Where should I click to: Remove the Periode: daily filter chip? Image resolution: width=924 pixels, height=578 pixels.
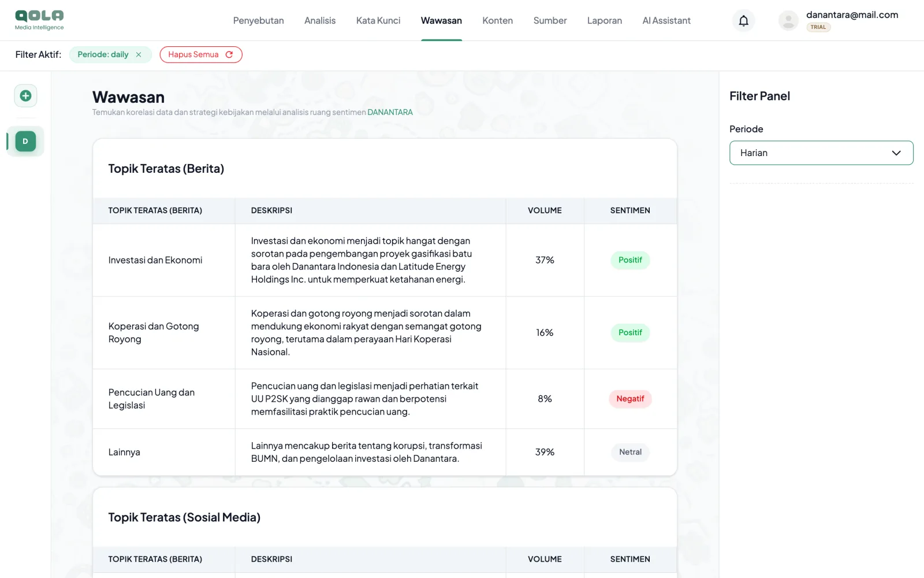coord(139,55)
